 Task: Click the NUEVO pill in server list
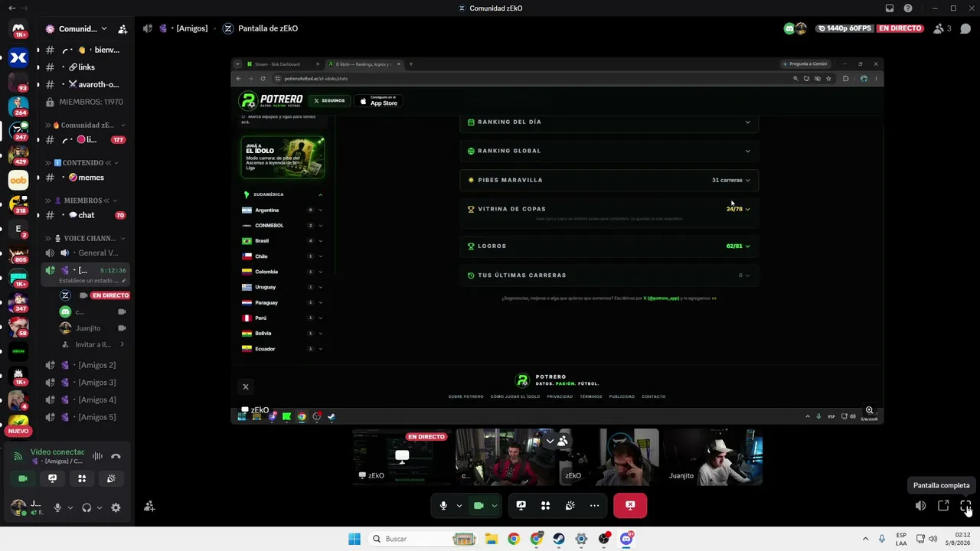[18, 431]
